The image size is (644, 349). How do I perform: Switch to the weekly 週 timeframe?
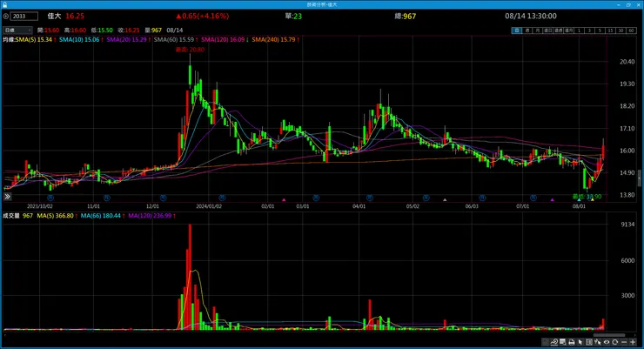(x=527, y=30)
